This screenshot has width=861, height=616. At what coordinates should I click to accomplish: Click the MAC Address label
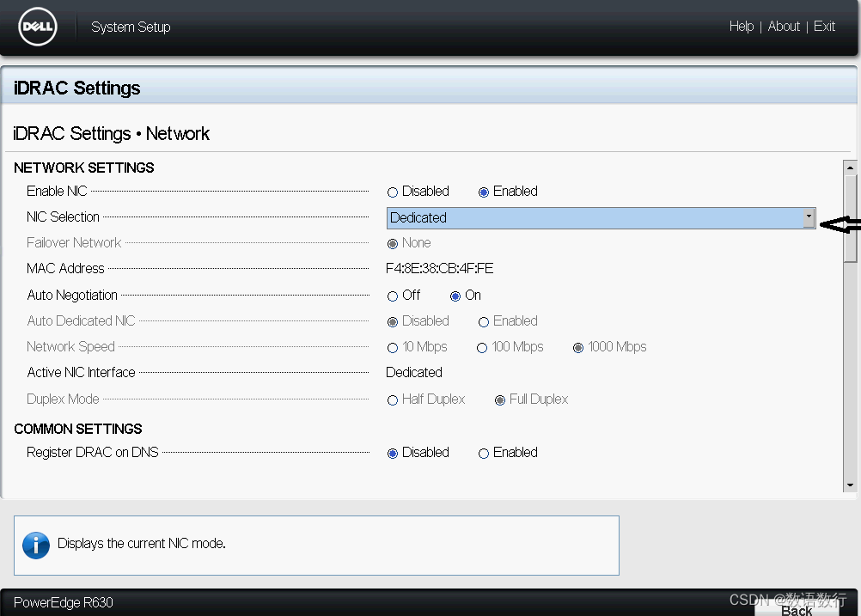point(65,268)
